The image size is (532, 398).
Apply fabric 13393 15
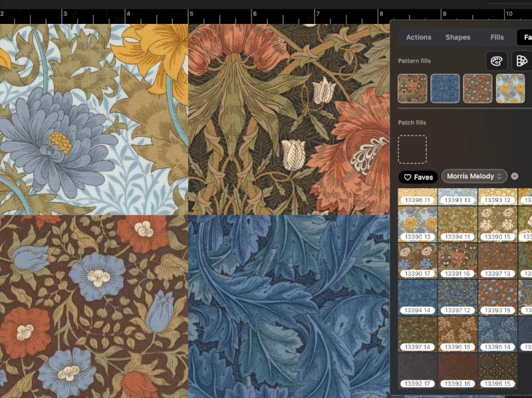pos(497,298)
